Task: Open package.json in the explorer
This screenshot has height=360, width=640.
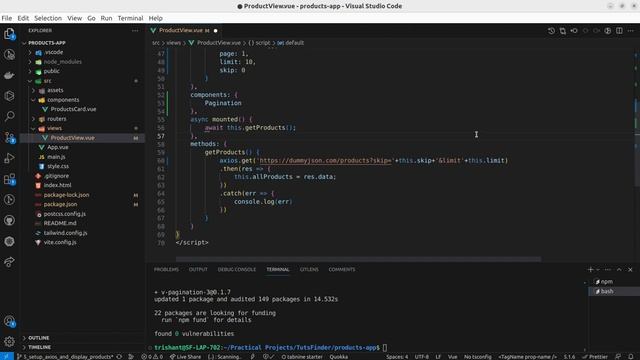Action: pos(60,204)
